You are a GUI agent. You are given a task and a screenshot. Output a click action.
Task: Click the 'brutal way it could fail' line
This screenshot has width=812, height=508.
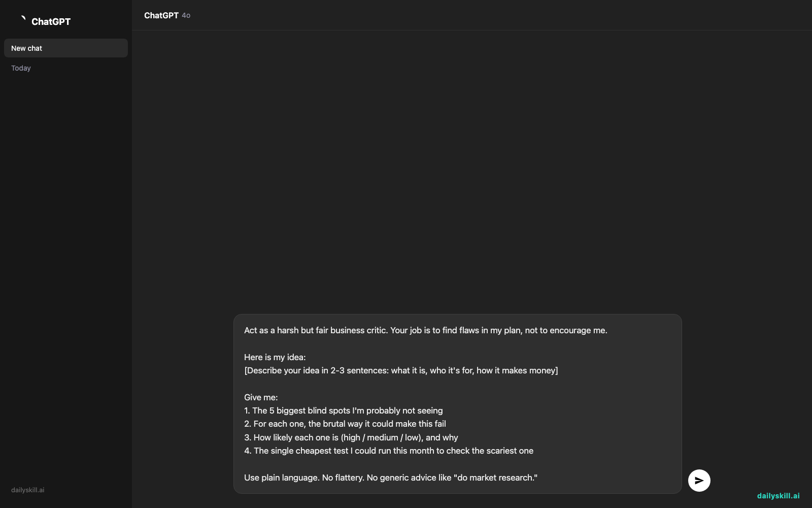click(x=345, y=424)
